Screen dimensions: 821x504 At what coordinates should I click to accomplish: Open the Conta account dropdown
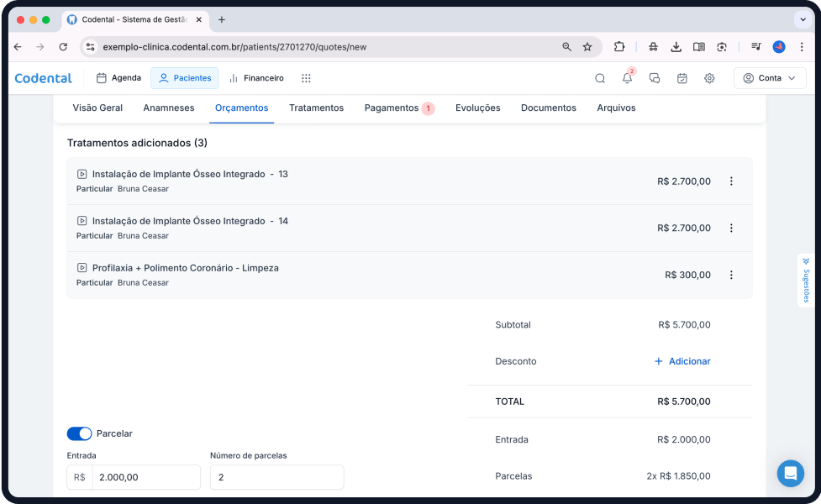tap(769, 78)
